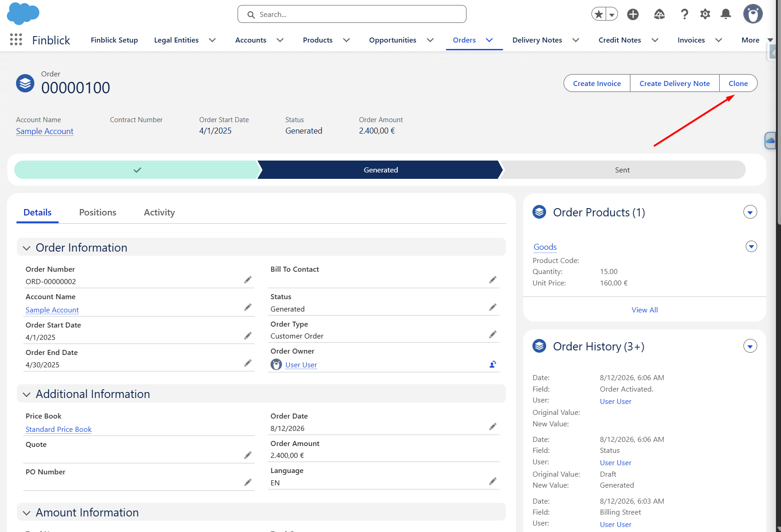Edit Status field pencil
Image resolution: width=781 pixels, height=532 pixels.
pyautogui.click(x=493, y=307)
